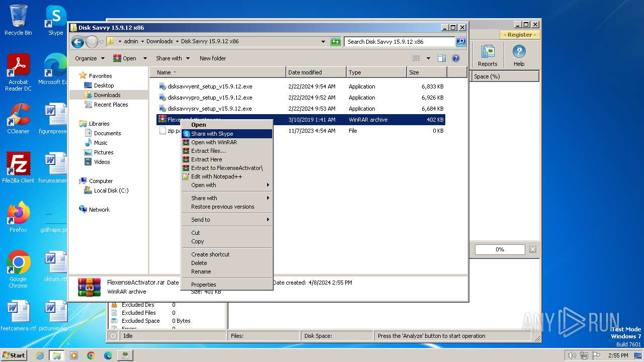Open Recycle Bin desktop icon
644x362 pixels.
click(x=18, y=20)
